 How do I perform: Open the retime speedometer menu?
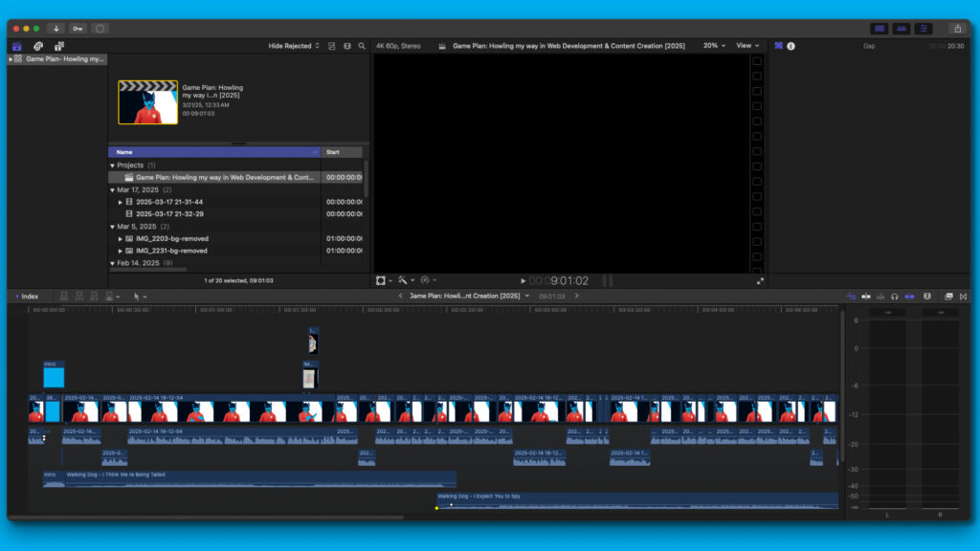[429, 281]
